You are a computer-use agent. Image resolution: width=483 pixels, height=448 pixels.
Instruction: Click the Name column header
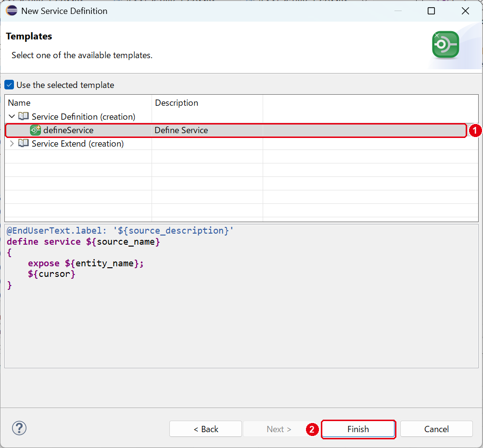[x=19, y=103]
